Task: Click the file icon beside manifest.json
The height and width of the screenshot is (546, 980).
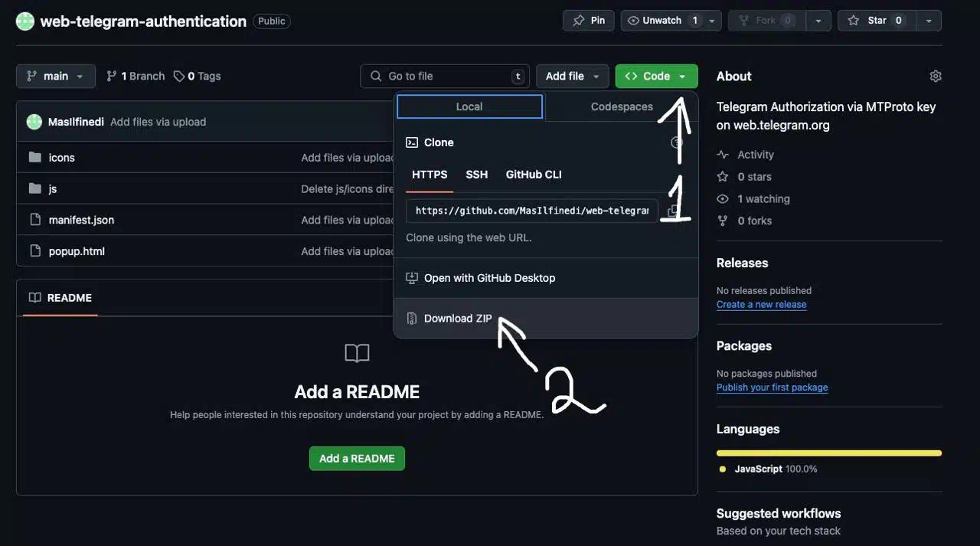Action: click(x=34, y=220)
